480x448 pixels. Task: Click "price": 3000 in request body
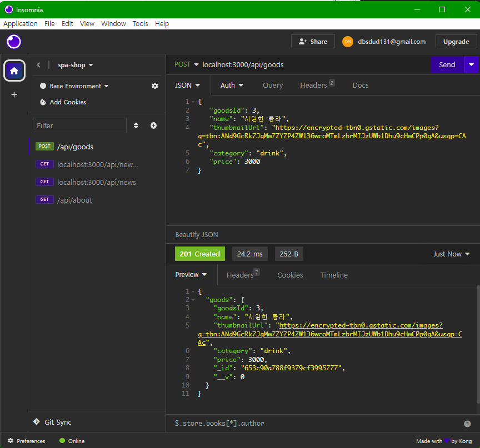pyautogui.click(x=234, y=162)
